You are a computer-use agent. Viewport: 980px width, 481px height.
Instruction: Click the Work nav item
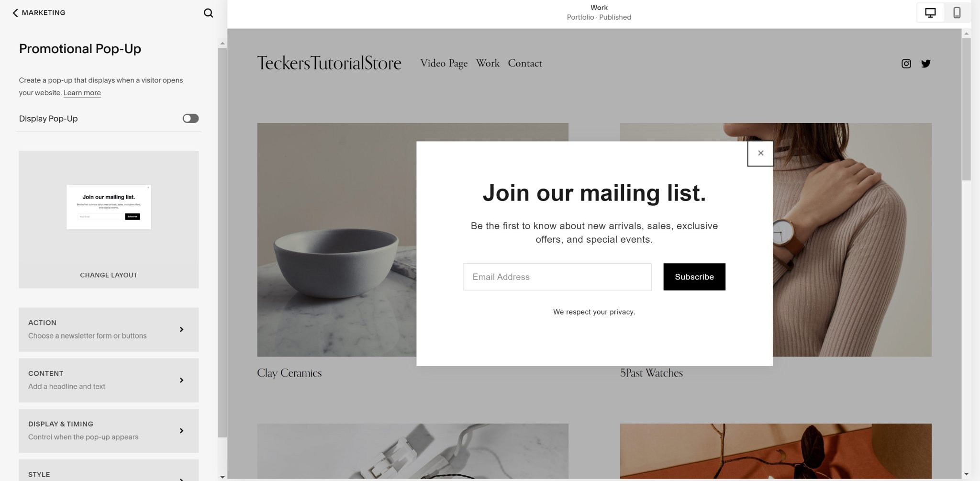(x=488, y=63)
